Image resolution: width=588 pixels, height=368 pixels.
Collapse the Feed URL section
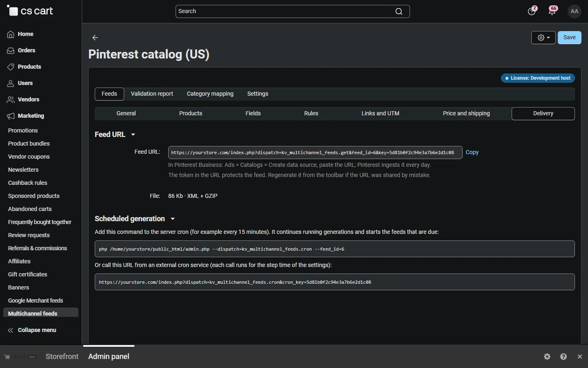tap(115, 135)
